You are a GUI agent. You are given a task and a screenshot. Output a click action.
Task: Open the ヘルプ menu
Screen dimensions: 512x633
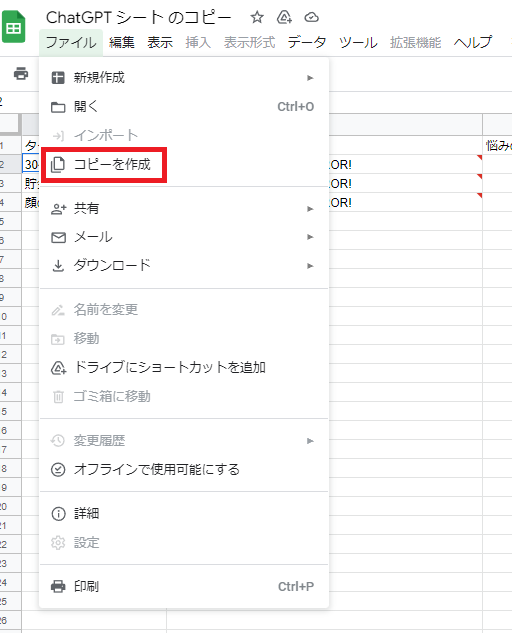(473, 42)
